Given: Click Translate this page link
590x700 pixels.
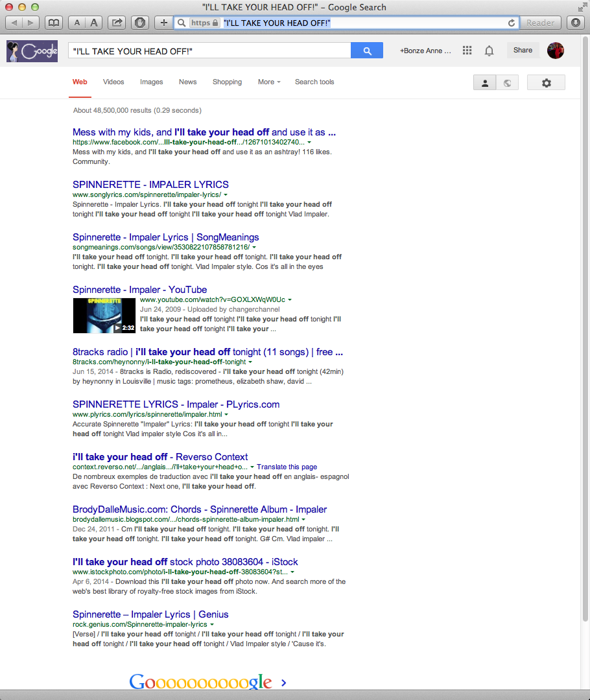Looking at the screenshot, I should point(287,467).
